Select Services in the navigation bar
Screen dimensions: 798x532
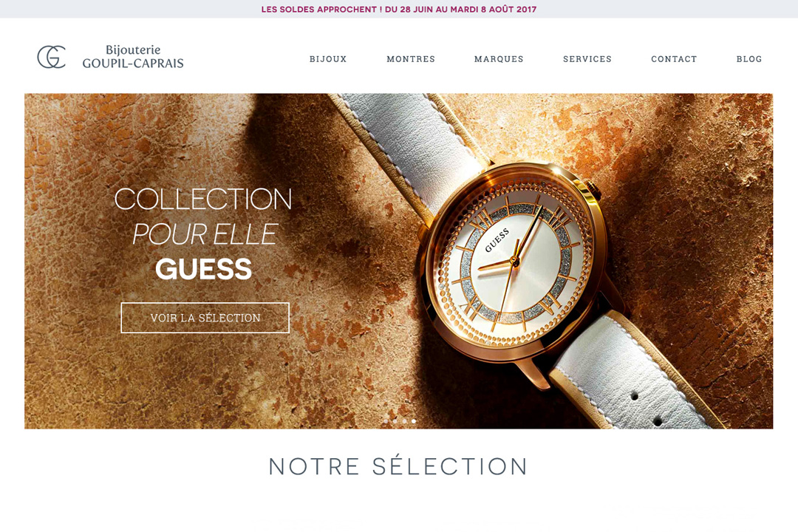click(x=587, y=59)
